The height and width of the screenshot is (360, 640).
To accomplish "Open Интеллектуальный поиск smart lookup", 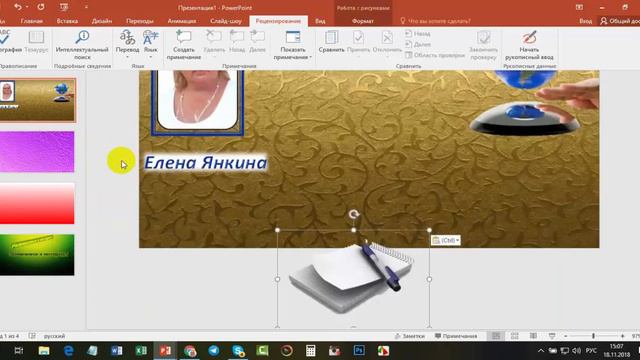I will click(x=82, y=44).
